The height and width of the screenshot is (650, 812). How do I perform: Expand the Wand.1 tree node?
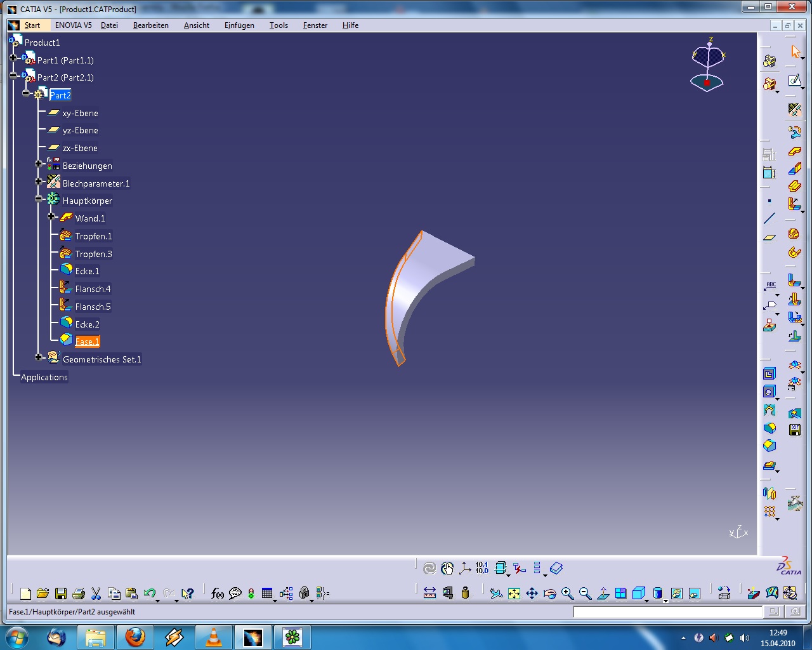click(x=51, y=216)
